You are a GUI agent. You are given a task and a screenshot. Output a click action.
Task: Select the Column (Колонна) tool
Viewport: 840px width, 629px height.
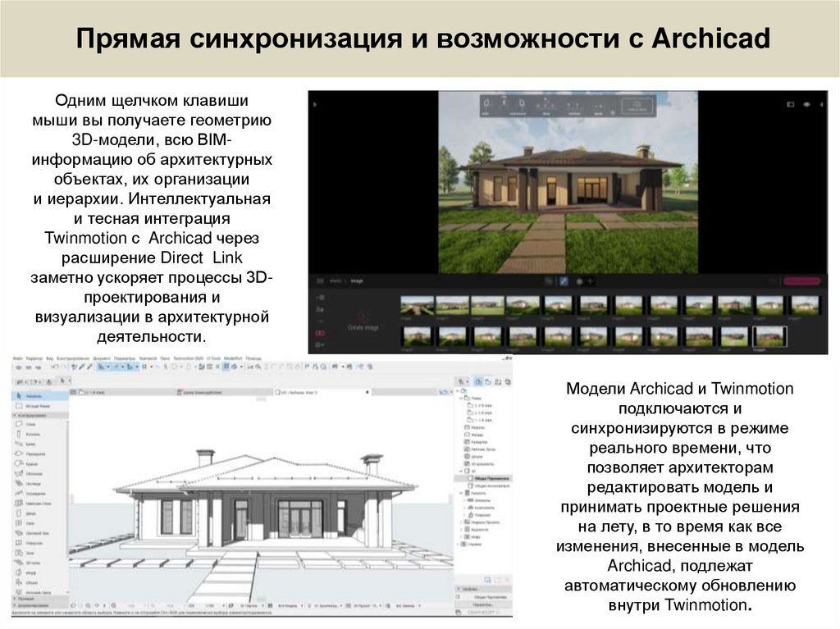pyautogui.click(x=40, y=435)
